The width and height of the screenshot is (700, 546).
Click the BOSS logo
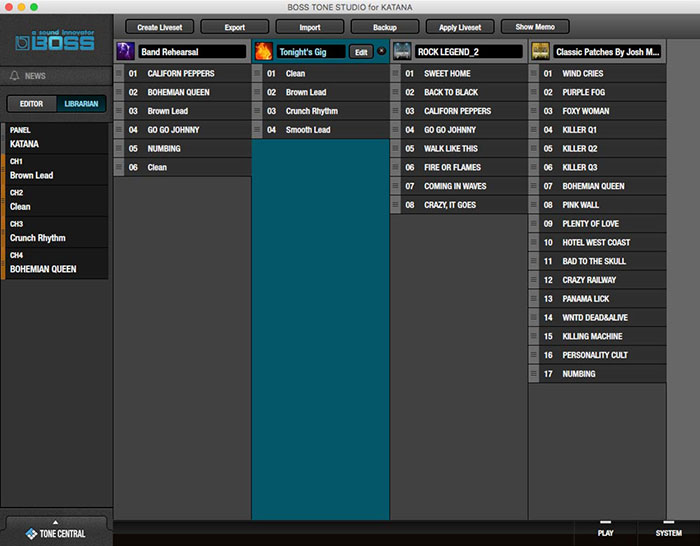click(x=55, y=40)
